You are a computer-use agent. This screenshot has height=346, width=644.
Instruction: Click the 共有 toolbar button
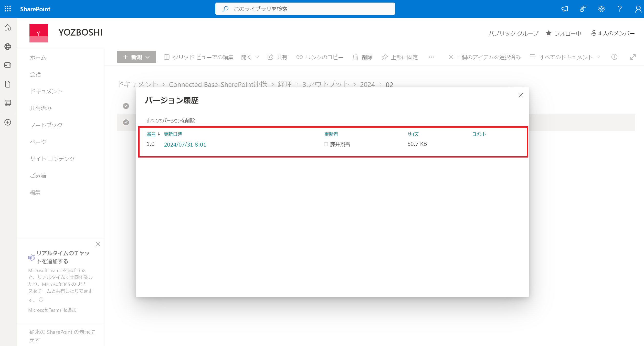point(277,57)
